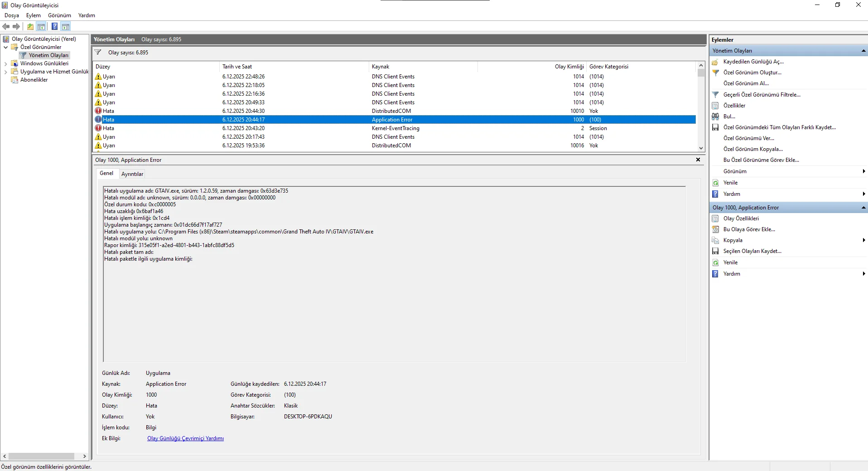Open help from the toolbar question-mark icon
This screenshot has height=471, width=868.
point(54,26)
